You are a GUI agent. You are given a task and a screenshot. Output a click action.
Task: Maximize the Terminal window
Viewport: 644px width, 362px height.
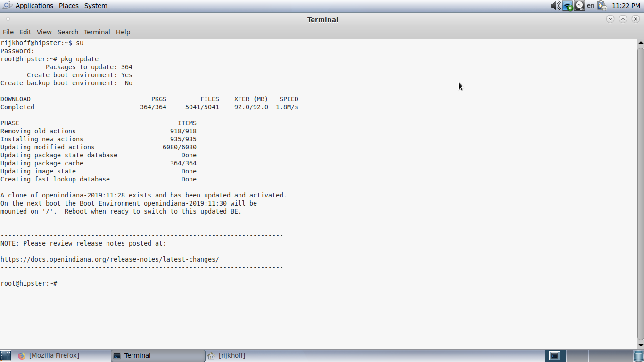[623, 19]
